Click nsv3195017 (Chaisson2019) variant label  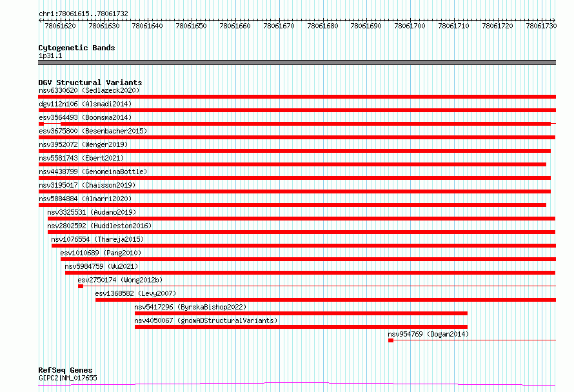pos(87,185)
